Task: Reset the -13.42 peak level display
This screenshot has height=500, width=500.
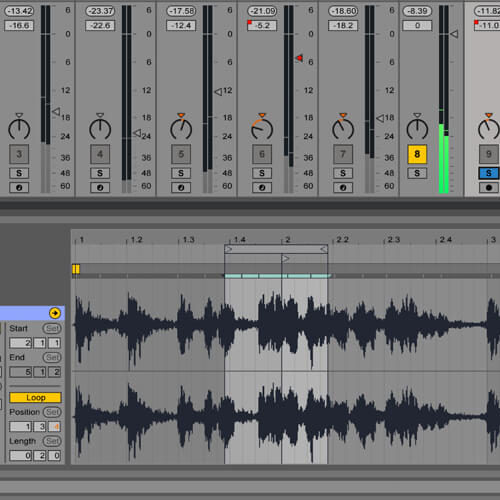Action: coord(19,11)
